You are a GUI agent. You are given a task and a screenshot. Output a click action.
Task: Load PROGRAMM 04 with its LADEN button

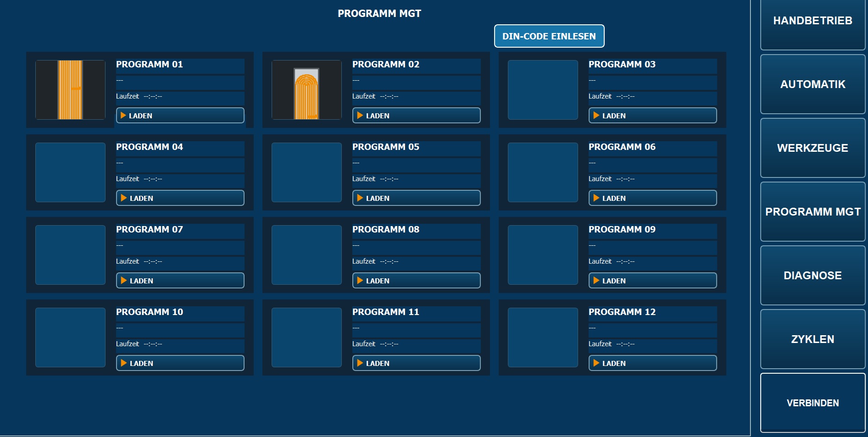(x=180, y=198)
